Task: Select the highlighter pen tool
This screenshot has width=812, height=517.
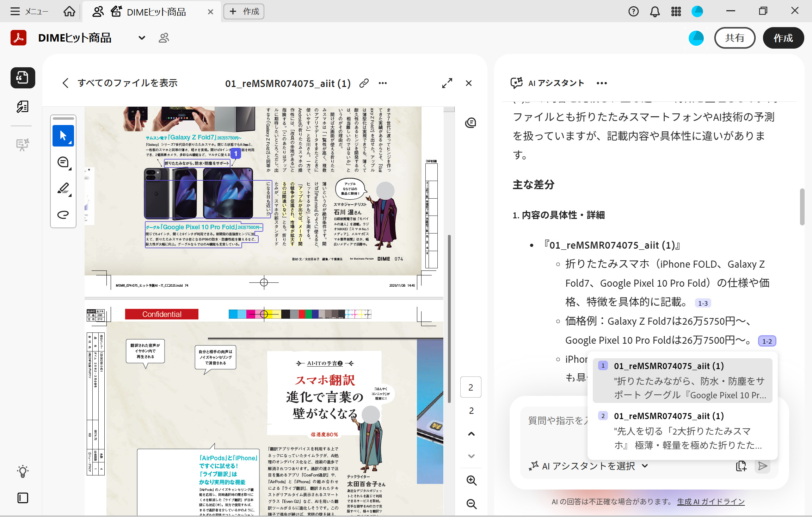Action: 63,188
